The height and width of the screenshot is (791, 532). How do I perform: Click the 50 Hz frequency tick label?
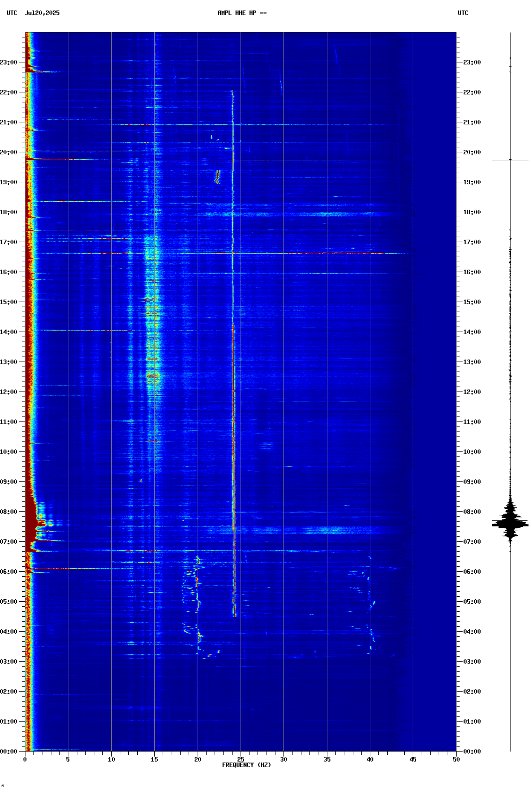[x=456, y=760]
